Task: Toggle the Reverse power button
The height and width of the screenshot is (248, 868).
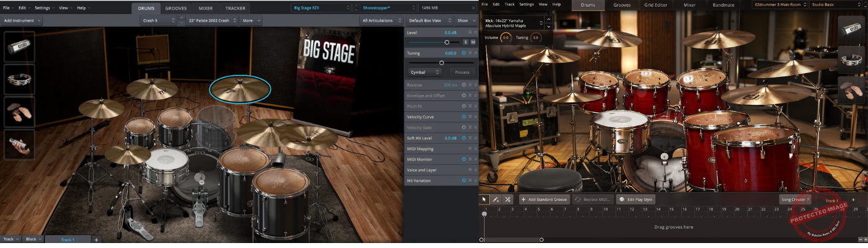Action: coord(463,85)
